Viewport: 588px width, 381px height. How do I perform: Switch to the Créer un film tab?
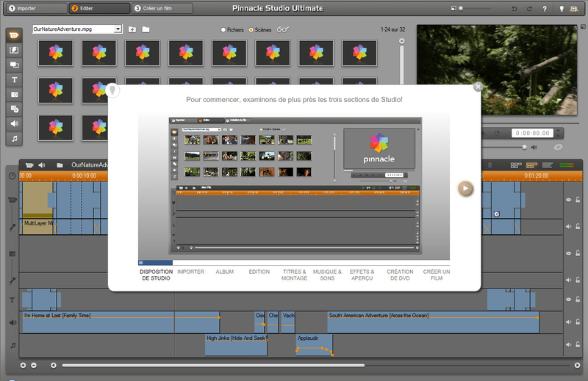click(162, 9)
